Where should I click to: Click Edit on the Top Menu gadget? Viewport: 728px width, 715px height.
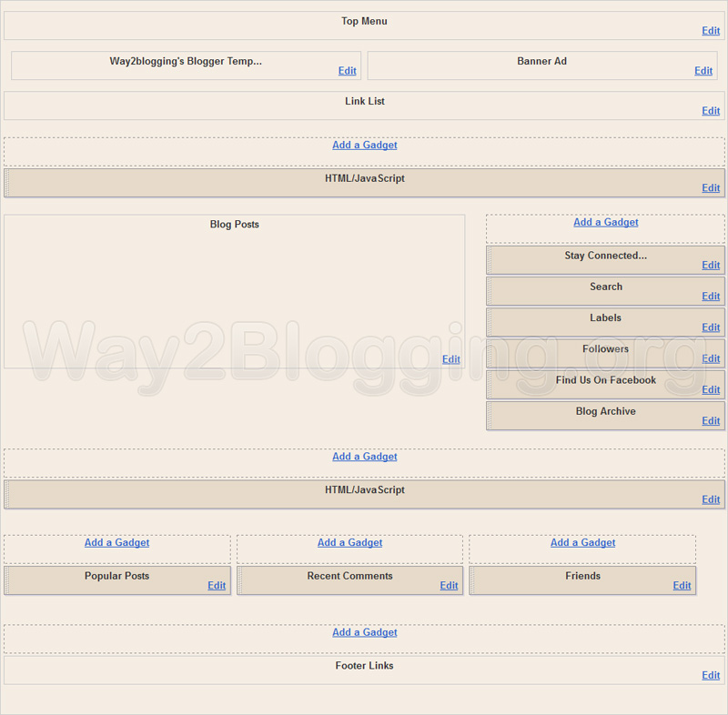tap(711, 31)
